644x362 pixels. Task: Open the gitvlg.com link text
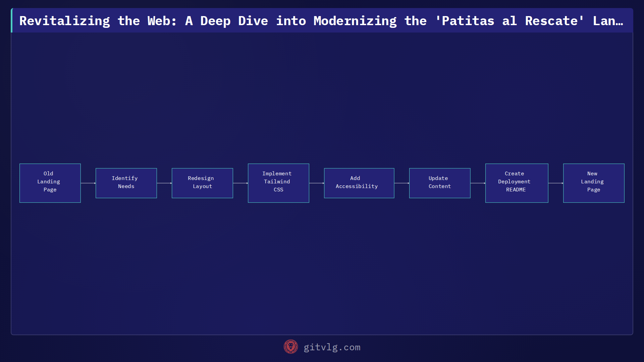(x=332, y=347)
